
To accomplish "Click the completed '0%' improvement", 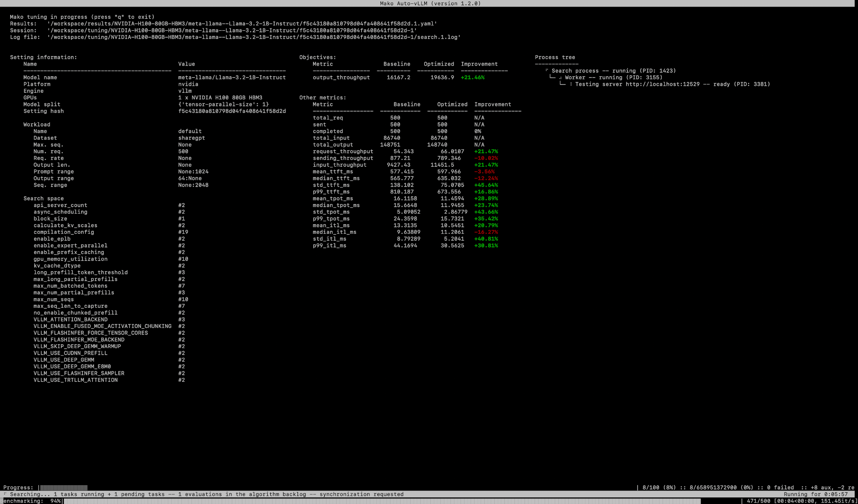I will pyautogui.click(x=478, y=131).
